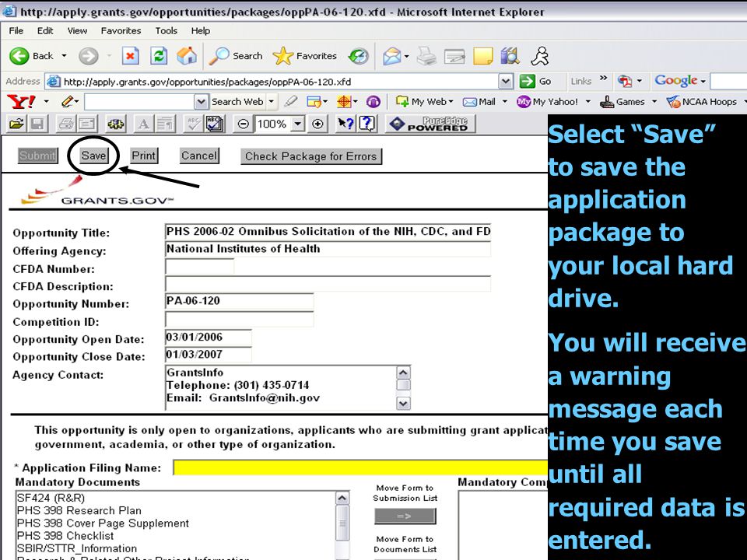This screenshot has height=560, width=747.
Task: Click the Yahoo toolbar search input box
Action: [x=139, y=101]
